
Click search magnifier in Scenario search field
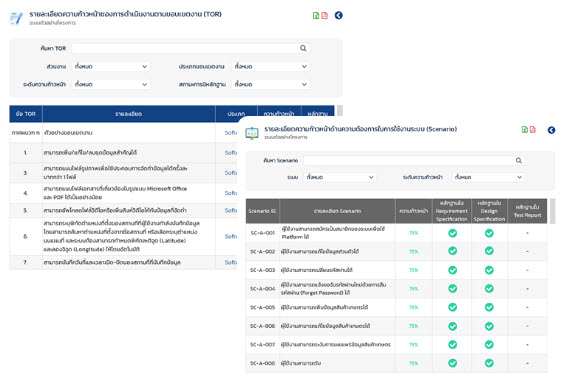click(x=518, y=160)
